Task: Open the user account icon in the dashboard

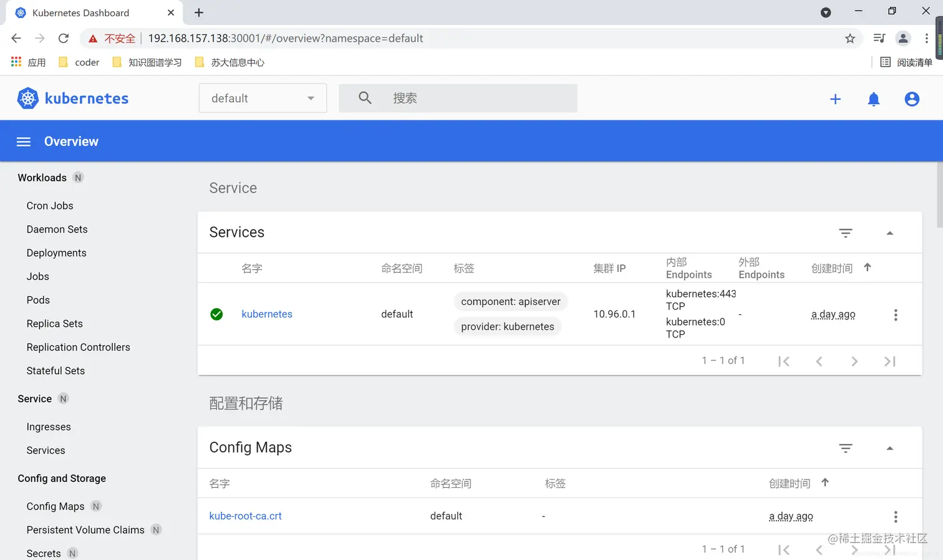Action: [912, 99]
